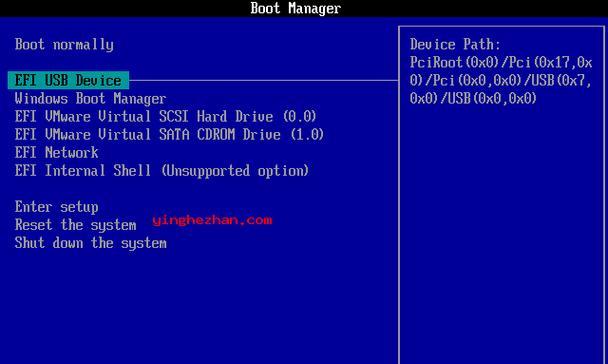Select the Boot normally option
Screen dimensions: 608x364
[x=64, y=45]
